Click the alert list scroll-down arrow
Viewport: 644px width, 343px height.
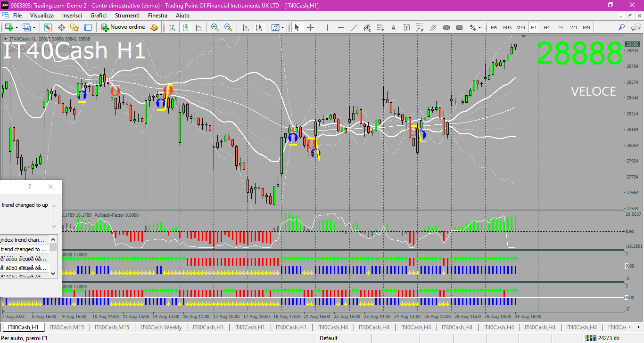[53, 273]
